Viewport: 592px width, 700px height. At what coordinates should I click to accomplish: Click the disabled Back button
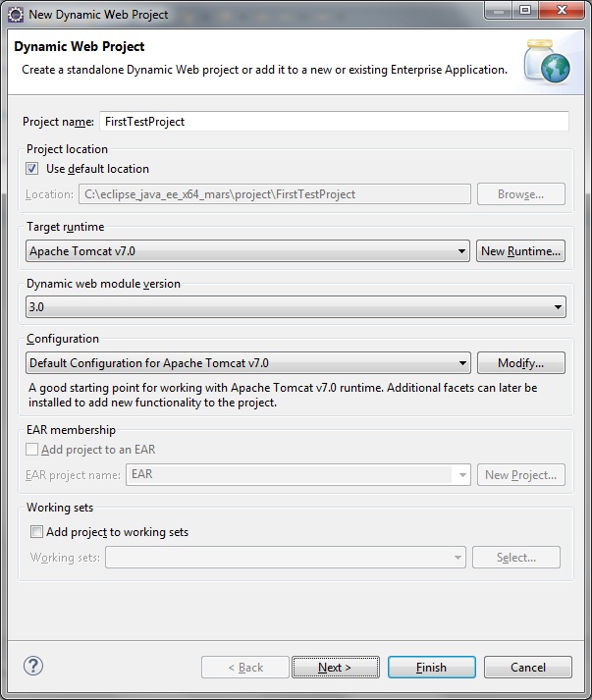[244, 668]
